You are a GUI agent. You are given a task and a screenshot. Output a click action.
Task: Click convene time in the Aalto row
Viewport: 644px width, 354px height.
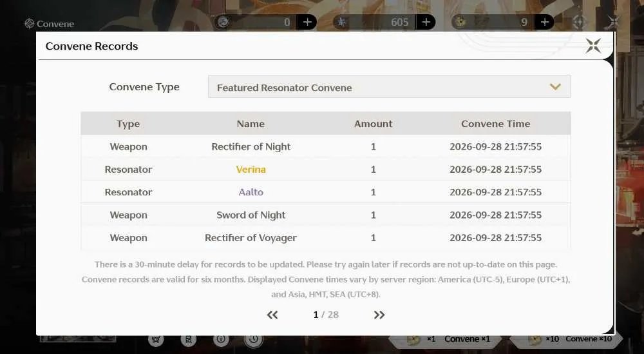(x=496, y=192)
